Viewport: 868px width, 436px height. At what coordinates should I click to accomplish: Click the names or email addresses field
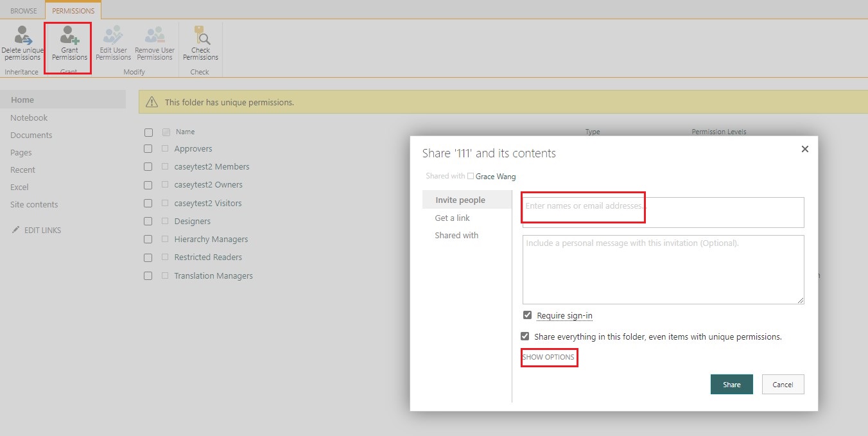coord(663,213)
